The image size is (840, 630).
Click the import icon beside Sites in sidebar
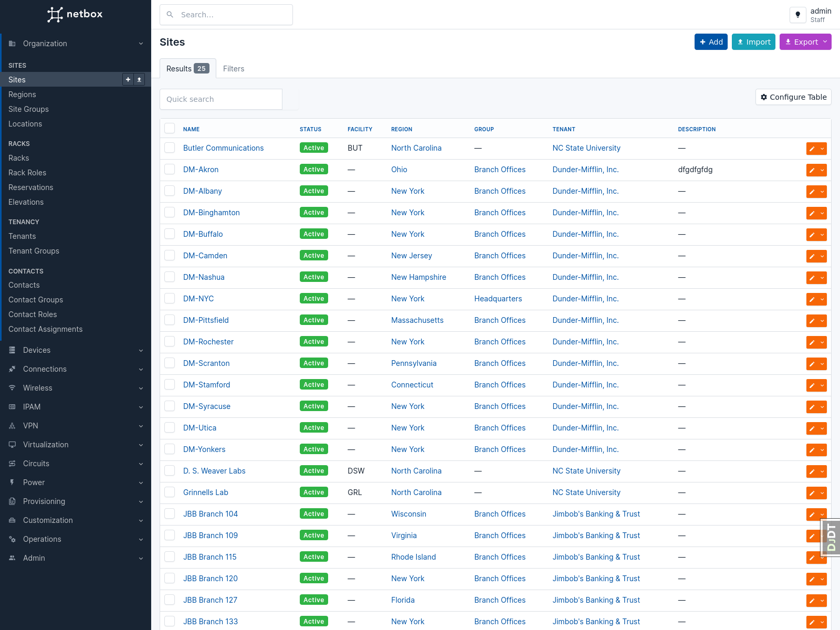(139, 79)
